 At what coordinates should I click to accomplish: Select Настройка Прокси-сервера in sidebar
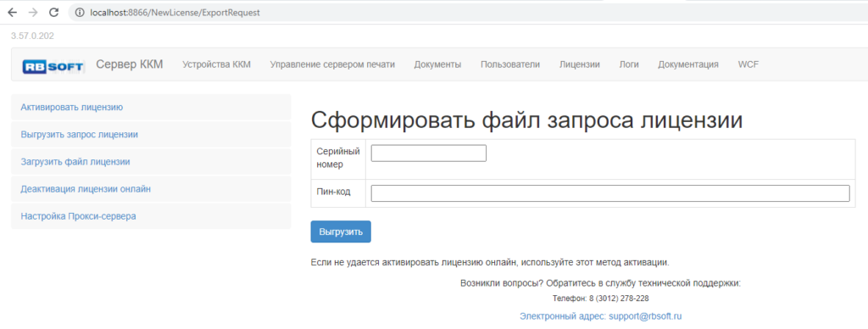[151, 215]
